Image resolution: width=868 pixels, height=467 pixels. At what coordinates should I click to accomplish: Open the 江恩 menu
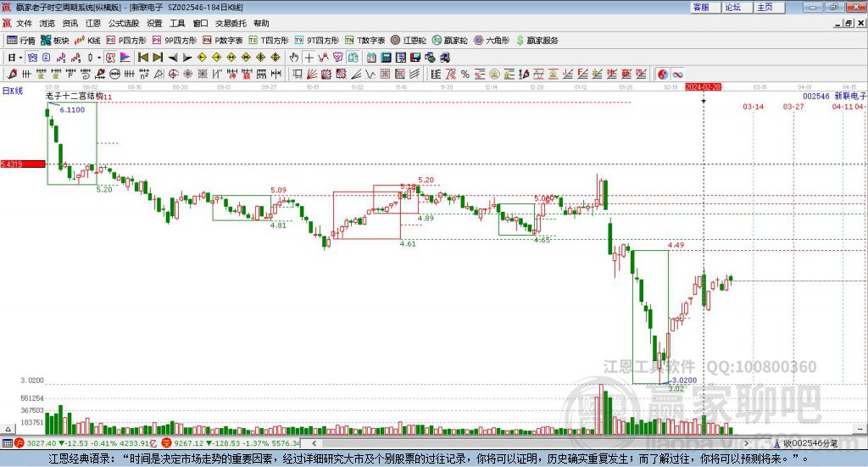93,23
